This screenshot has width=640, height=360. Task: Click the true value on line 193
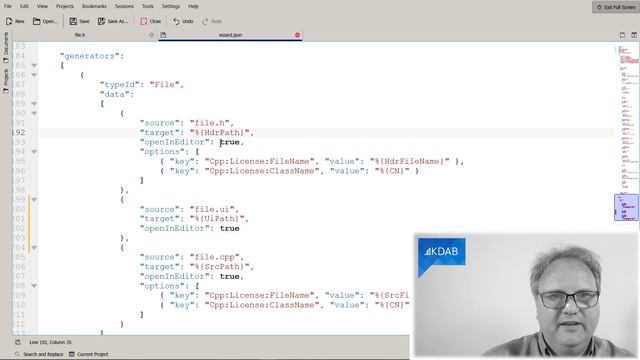[x=229, y=142]
